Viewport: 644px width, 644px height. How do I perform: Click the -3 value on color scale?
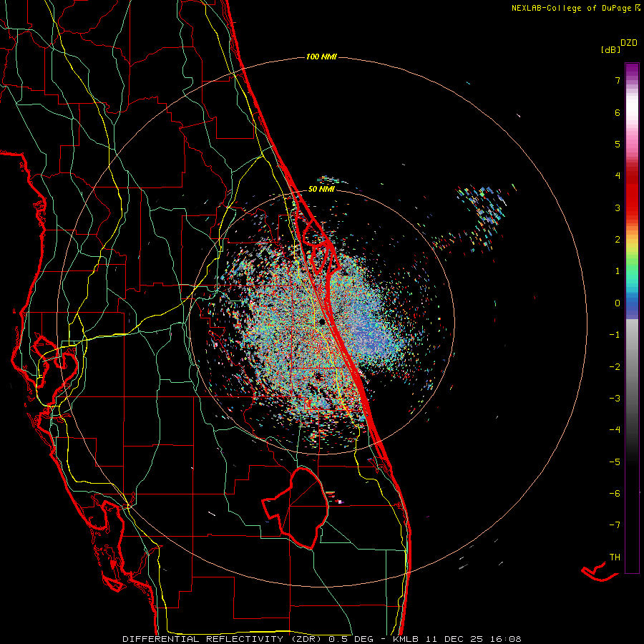615,399
